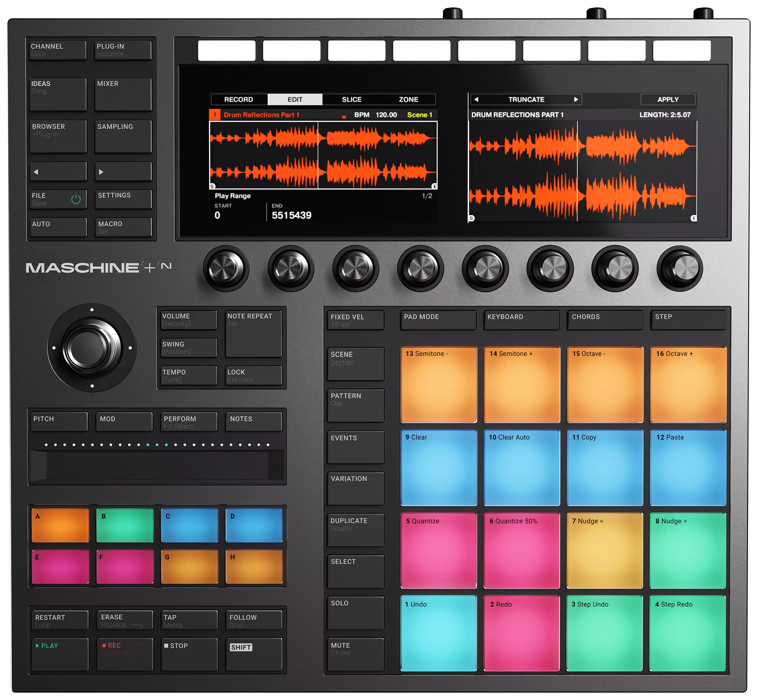Switch to the SLICE tab

tap(352, 99)
